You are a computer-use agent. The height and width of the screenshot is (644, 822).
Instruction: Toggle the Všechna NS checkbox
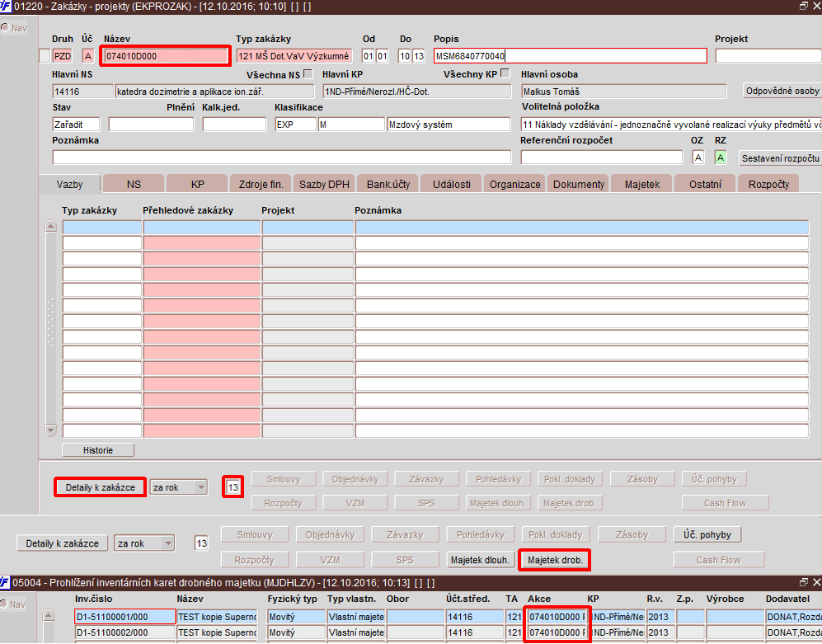coord(308,74)
